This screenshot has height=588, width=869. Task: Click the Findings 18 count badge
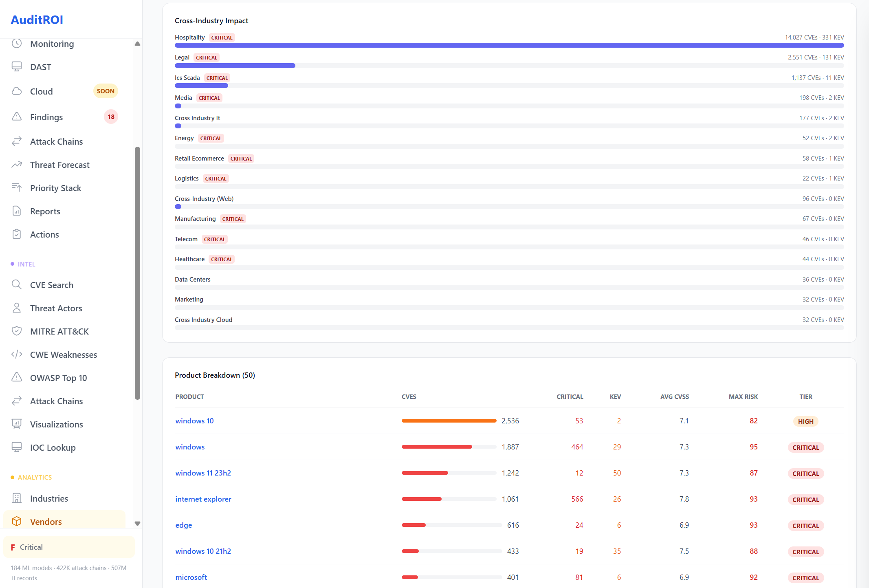click(x=111, y=117)
